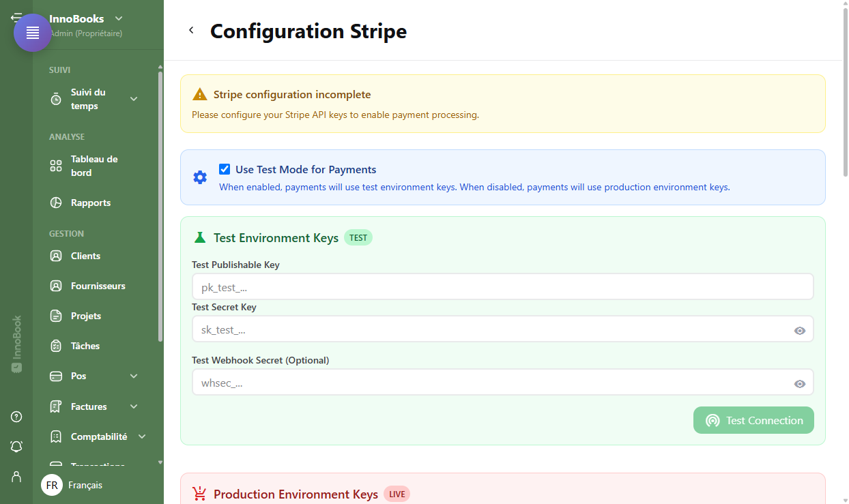This screenshot has height=504, width=849.
Task: Click the vertical InnoBook logo
Action: coord(16,344)
